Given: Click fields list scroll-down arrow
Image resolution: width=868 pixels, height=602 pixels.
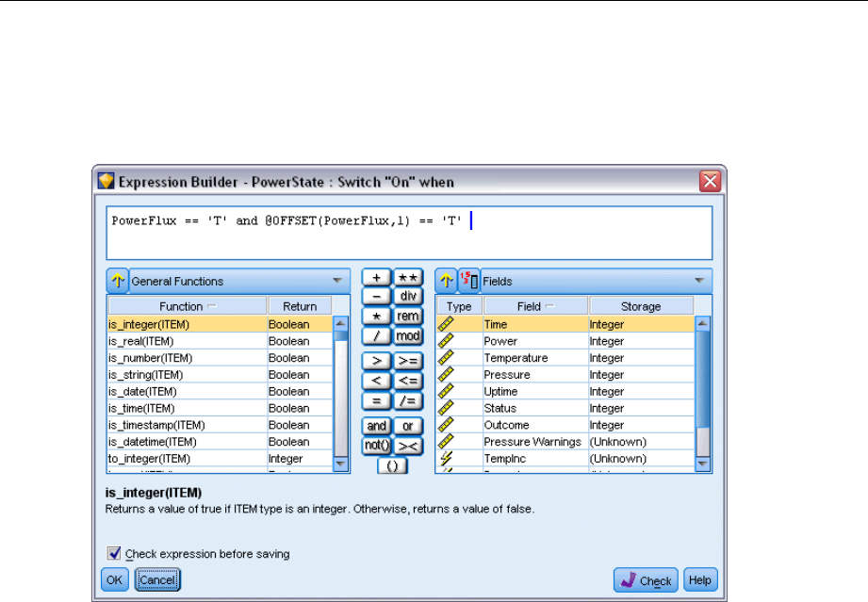Looking at the screenshot, I should [x=702, y=464].
